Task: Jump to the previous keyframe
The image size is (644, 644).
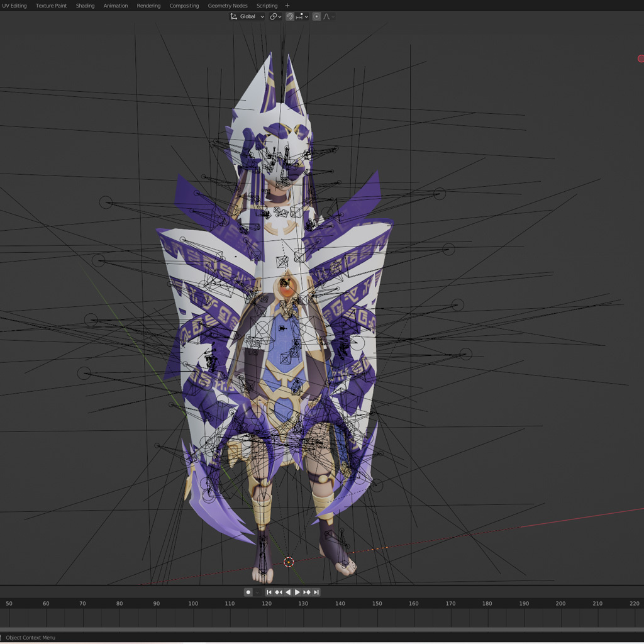Action: (279, 592)
